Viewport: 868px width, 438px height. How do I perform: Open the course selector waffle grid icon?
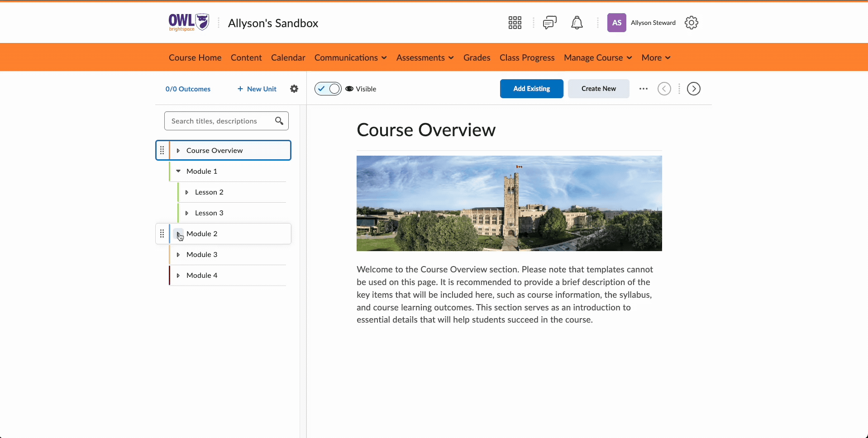(515, 23)
